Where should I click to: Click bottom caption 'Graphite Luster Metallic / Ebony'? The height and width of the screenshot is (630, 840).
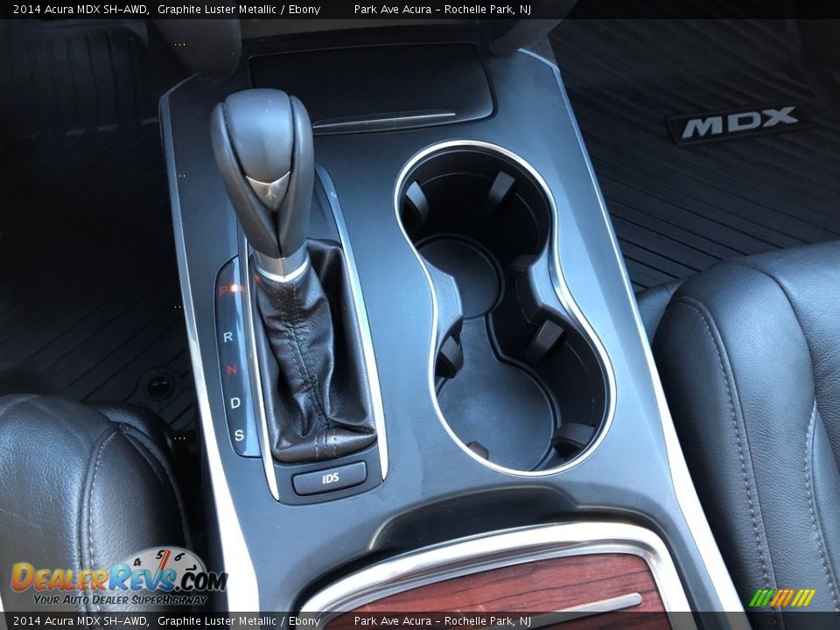click(239, 621)
